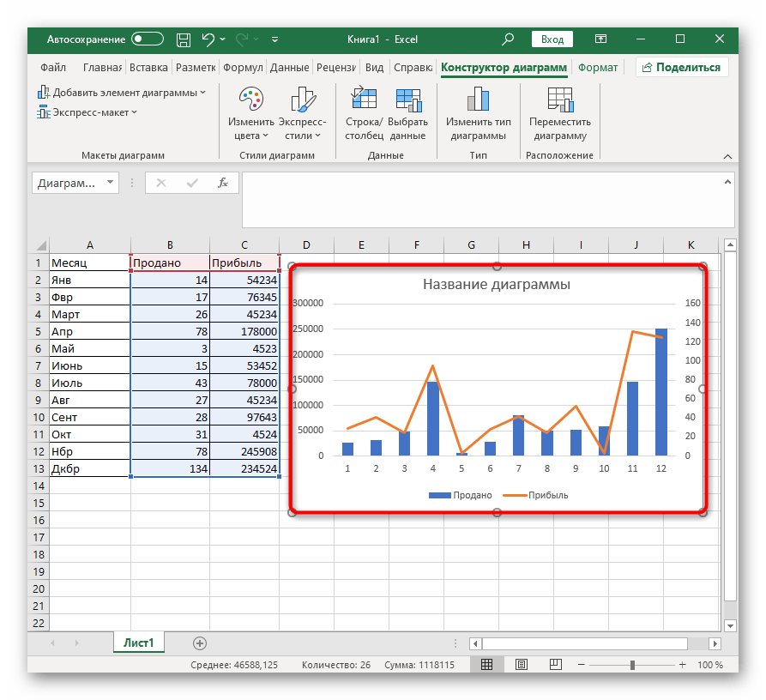Select Normal view button in status bar
This screenshot has width=766, height=700.
point(486,665)
